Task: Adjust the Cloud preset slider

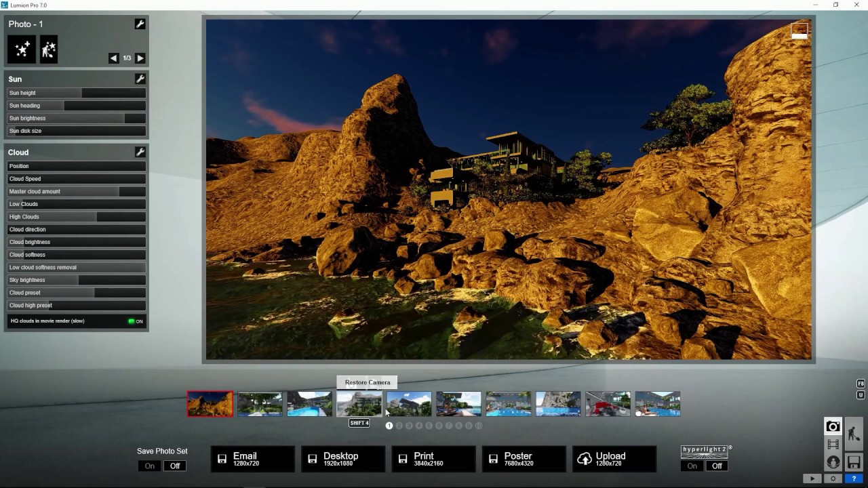Action: pyautogui.click(x=77, y=293)
